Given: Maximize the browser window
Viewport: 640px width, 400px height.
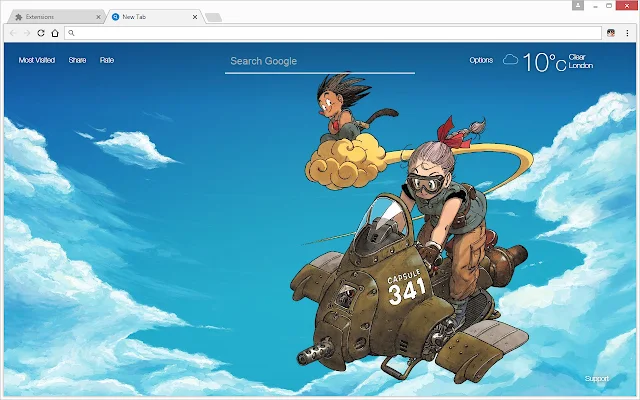Looking at the screenshot, I should click(609, 6).
